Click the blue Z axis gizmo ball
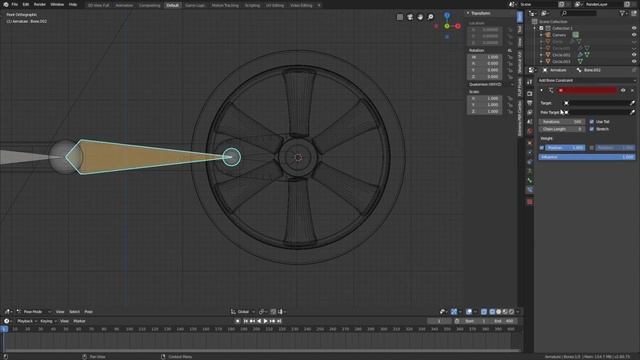Screen dimensions: 640x360 [447, 16]
